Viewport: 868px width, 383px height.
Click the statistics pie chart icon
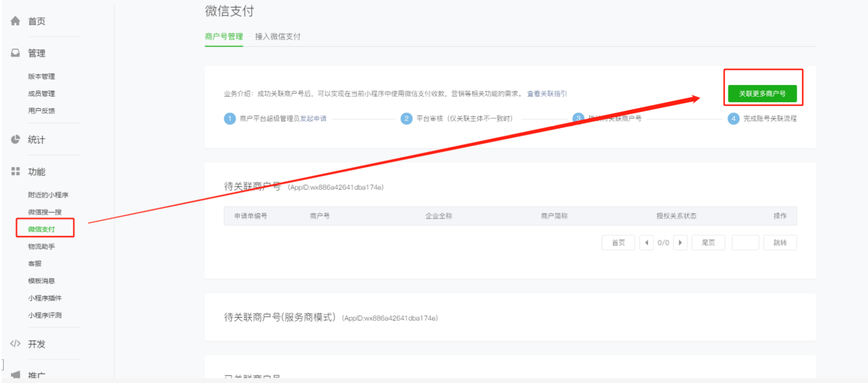pos(16,139)
